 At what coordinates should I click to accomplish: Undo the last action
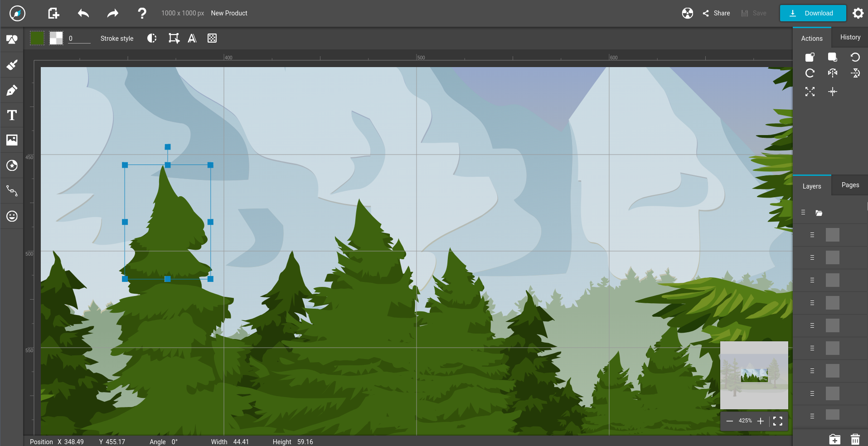(83, 13)
